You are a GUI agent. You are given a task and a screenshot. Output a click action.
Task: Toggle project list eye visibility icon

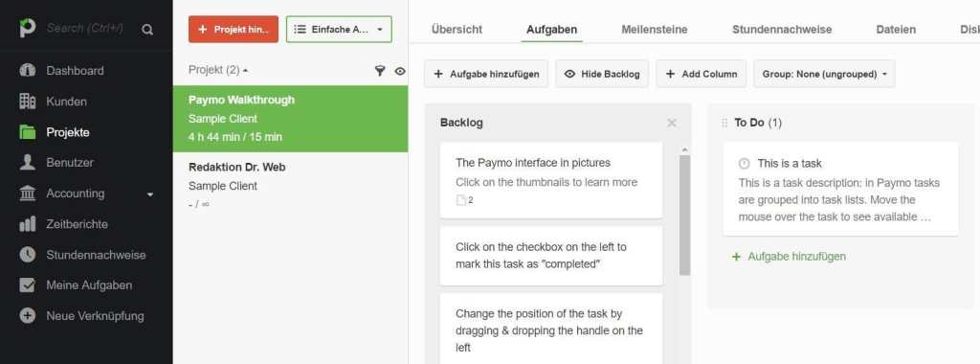[x=400, y=71]
